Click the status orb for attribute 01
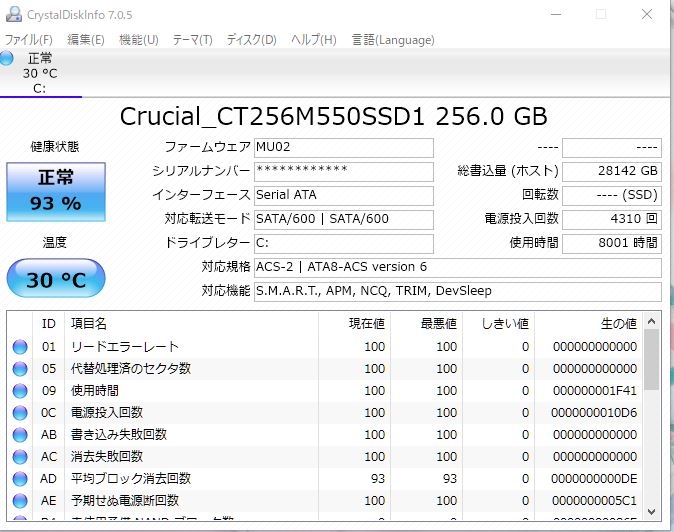 (20, 347)
